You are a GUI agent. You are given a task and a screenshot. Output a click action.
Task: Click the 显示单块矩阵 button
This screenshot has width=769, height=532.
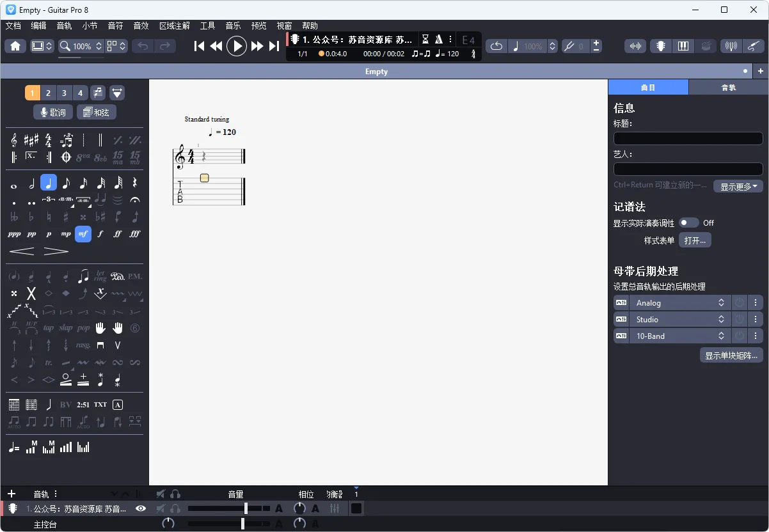coord(731,355)
